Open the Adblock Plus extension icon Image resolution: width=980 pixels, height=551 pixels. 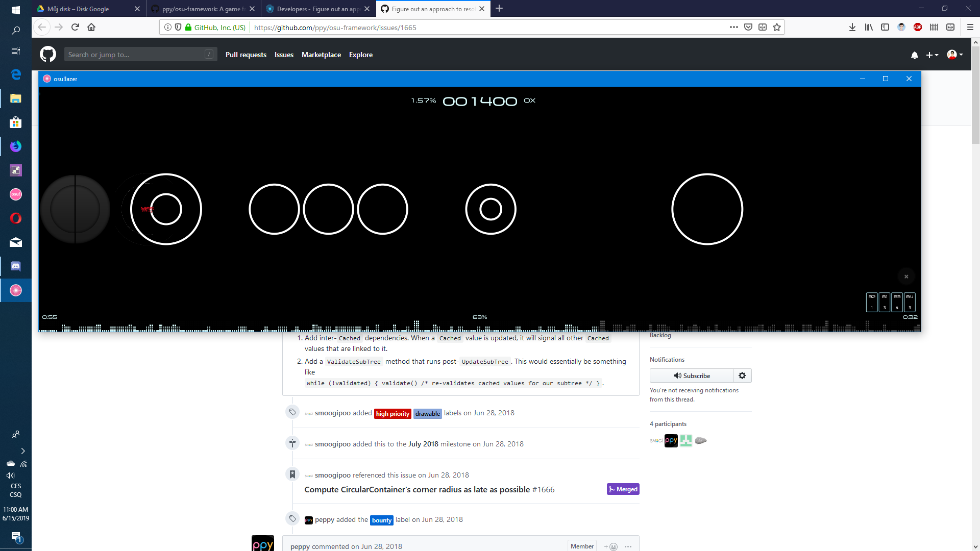[918, 27]
